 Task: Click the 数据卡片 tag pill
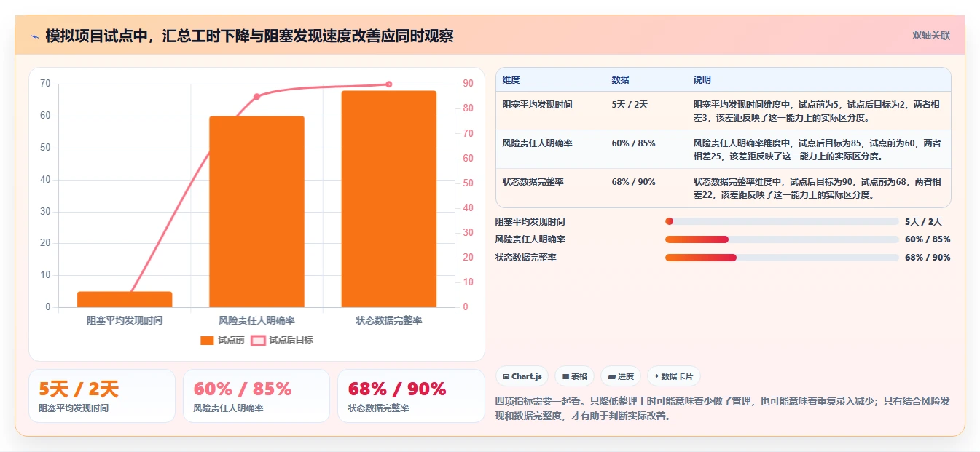pos(673,376)
